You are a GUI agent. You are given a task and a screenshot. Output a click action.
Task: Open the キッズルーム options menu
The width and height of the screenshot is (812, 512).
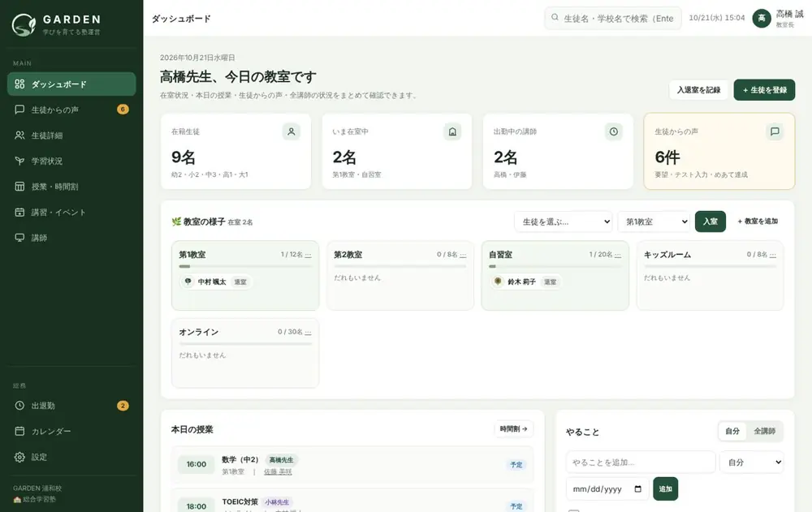pos(773,255)
